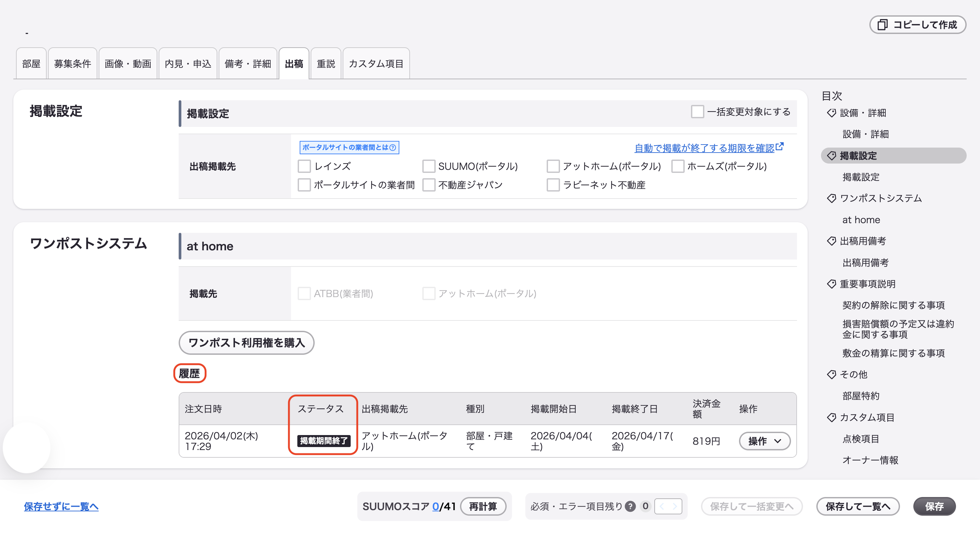The width and height of the screenshot is (980, 533).
Task: Open the 操作 dropdown in history row
Action: click(x=764, y=441)
